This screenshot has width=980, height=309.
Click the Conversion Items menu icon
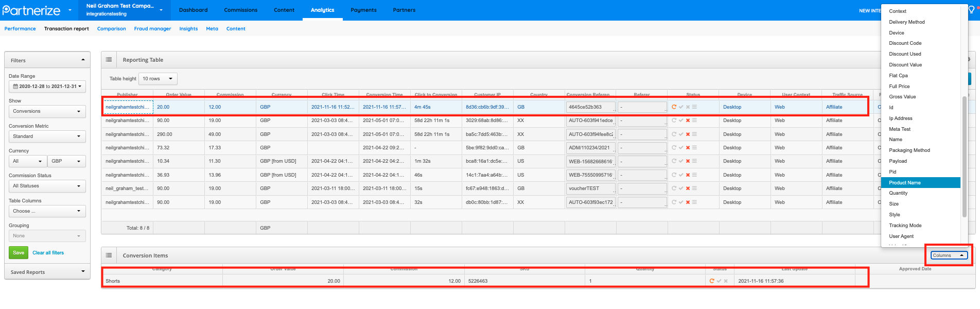tap(109, 255)
